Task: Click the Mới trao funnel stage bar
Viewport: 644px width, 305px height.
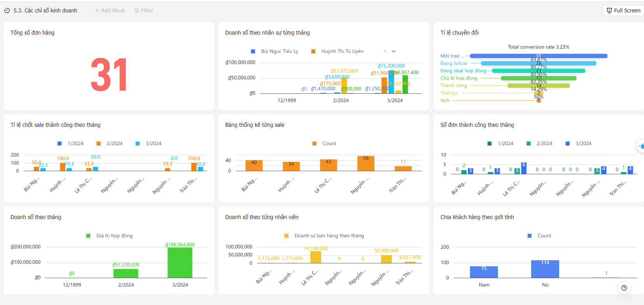Action: (x=539, y=56)
